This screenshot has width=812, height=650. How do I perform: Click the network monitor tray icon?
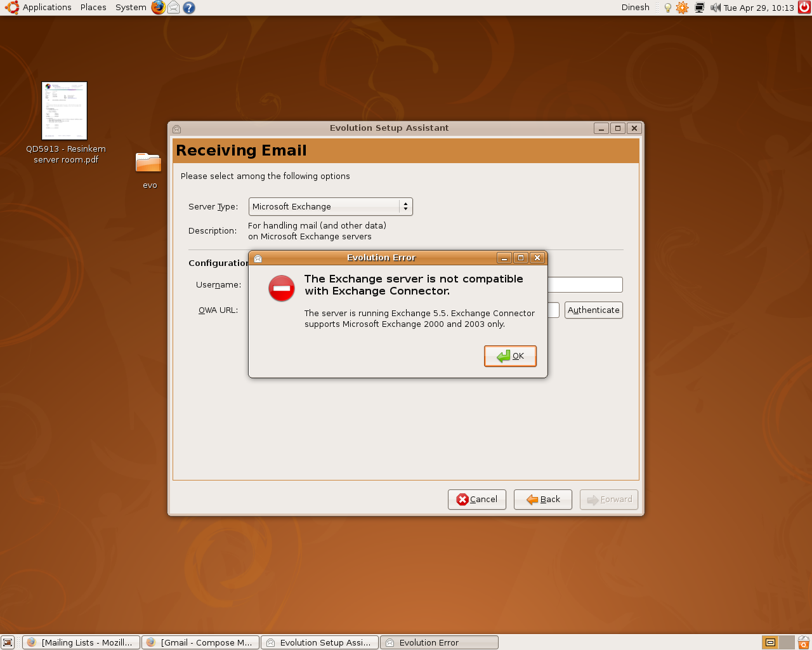tap(700, 8)
